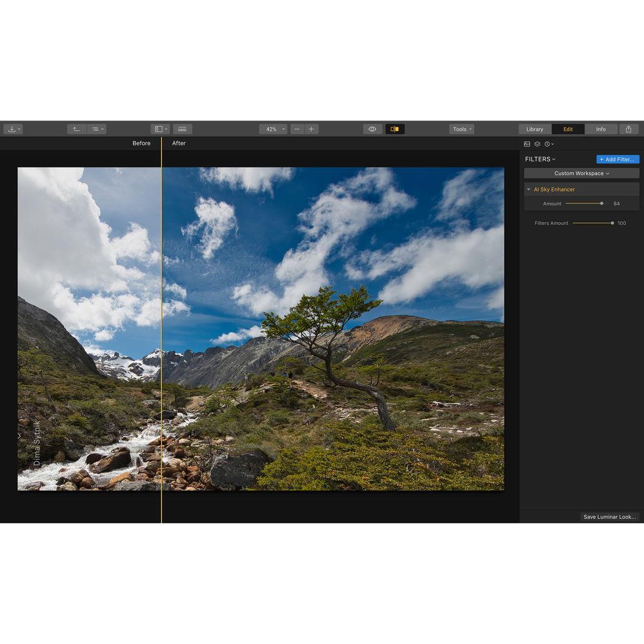Switch to the Library tab

tap(535, 129)
